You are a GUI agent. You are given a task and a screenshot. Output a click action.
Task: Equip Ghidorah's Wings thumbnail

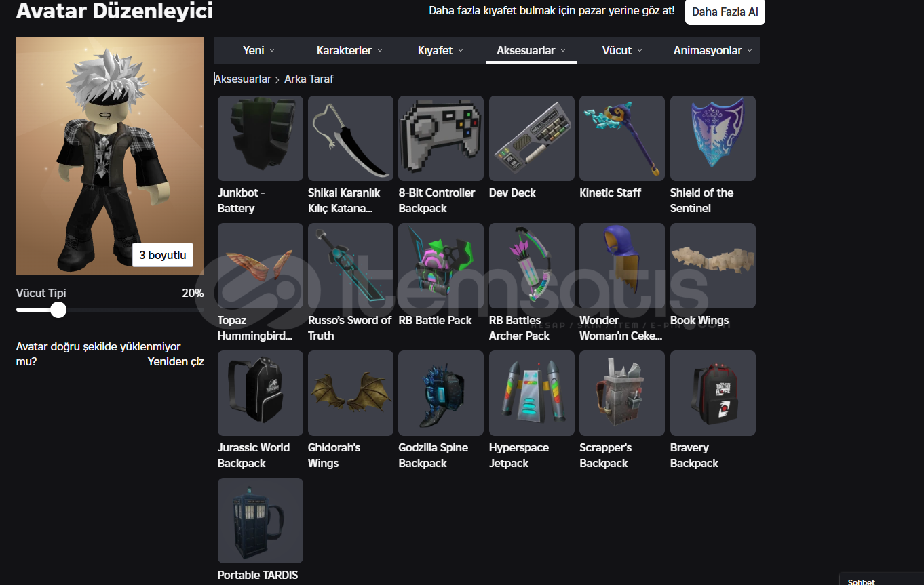(351, 393)
